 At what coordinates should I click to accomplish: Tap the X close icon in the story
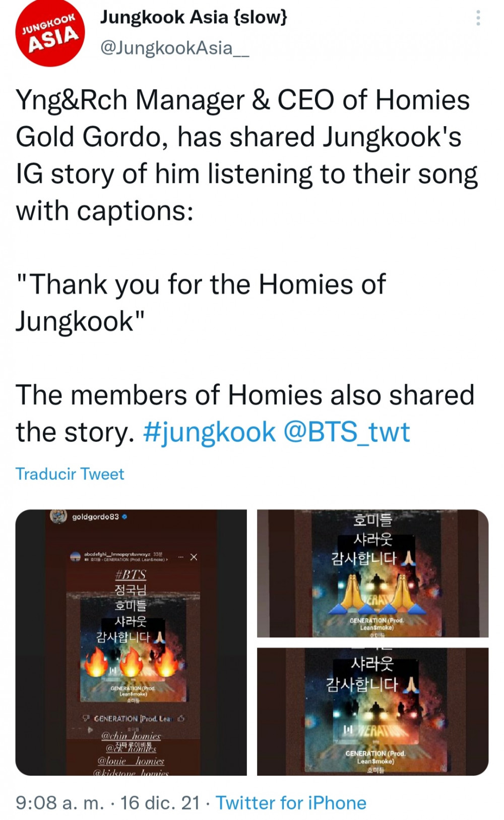(x=194, y=557)
